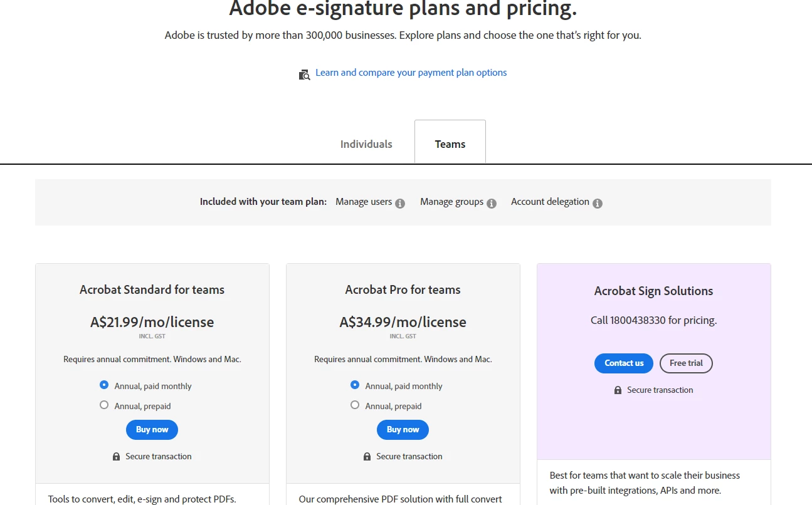The width and height of the screenshot is (812, 505).
Task: Open Learn and compare payment plan options link
Action: click(x=411, y=73)
